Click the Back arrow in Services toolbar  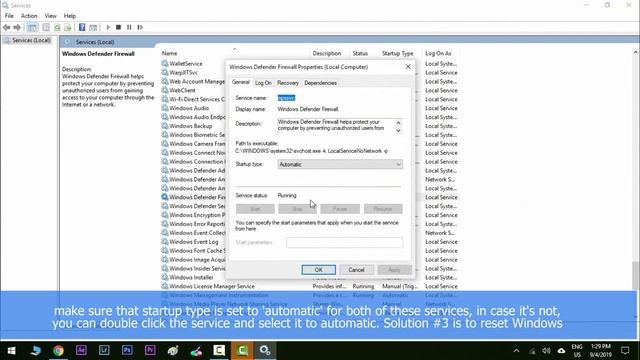(x=7, y=27)
